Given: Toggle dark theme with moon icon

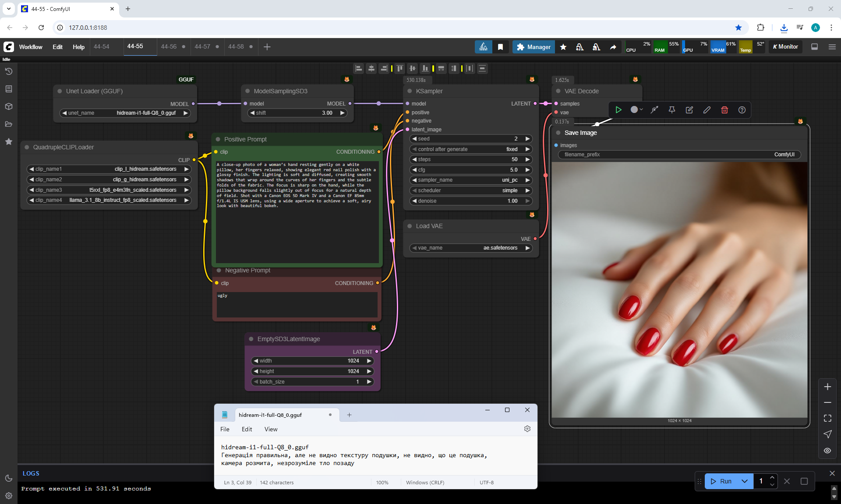Looking at the screenshot, I should coord(8,478).
